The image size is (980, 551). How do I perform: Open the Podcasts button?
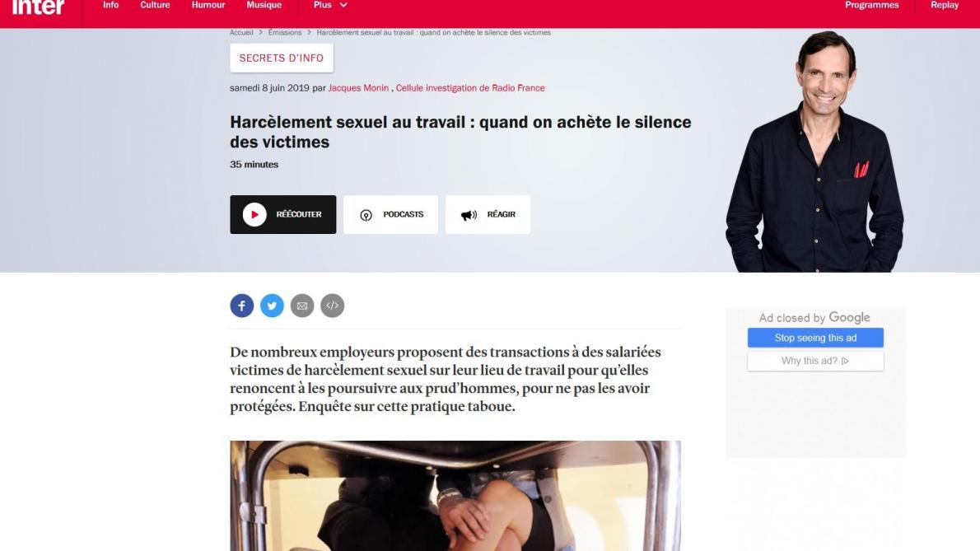(390, 214)
